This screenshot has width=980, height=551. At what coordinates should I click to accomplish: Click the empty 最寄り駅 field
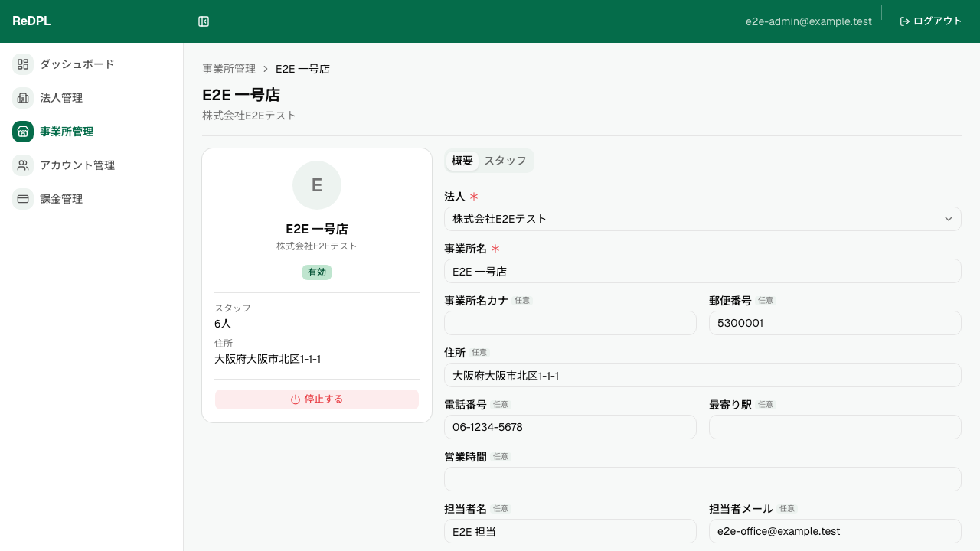point(835,427)
